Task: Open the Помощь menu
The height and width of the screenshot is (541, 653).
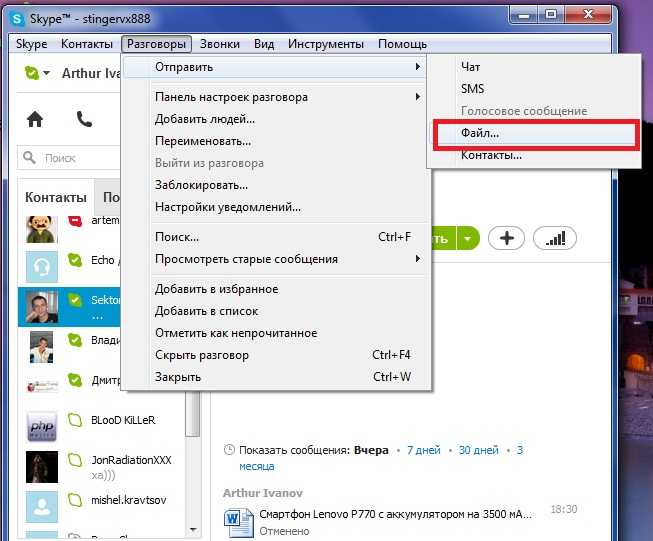Action: [402, 44]
